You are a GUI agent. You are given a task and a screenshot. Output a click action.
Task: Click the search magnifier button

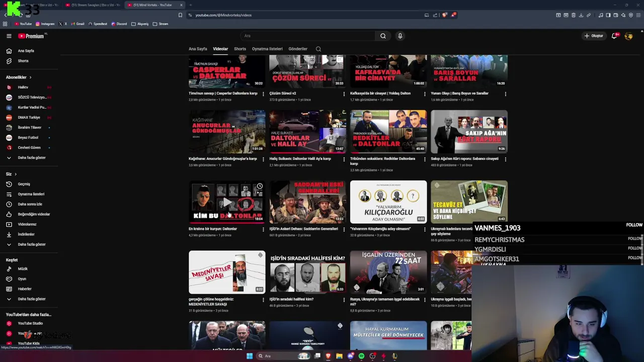(x=383, y=36)
